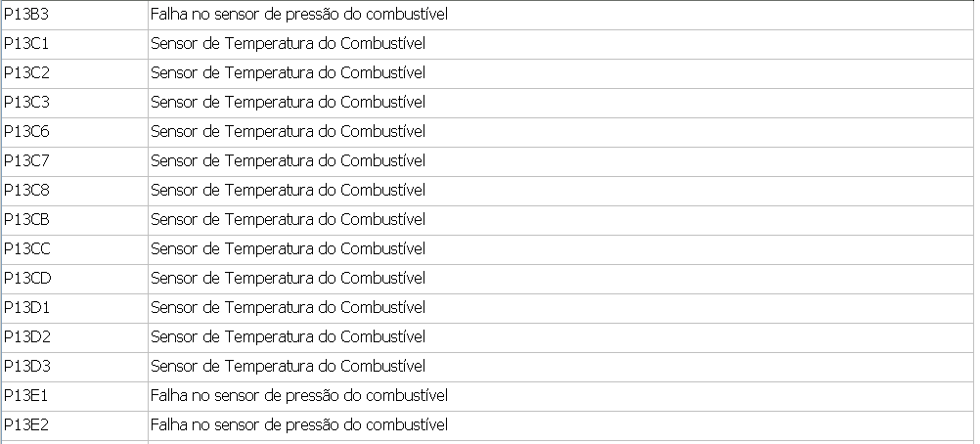Click the description text for P13B3
The width and height of the screenshot is (980, 444).
[x=298, y=15]
